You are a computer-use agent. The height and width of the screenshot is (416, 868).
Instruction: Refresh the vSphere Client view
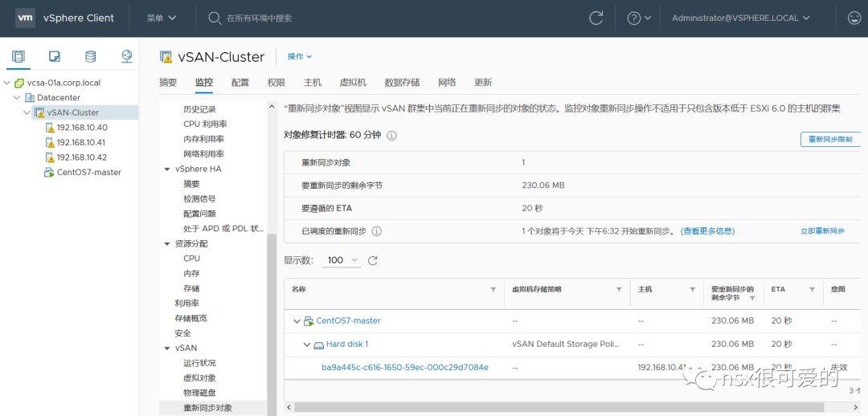coord(596,18)
